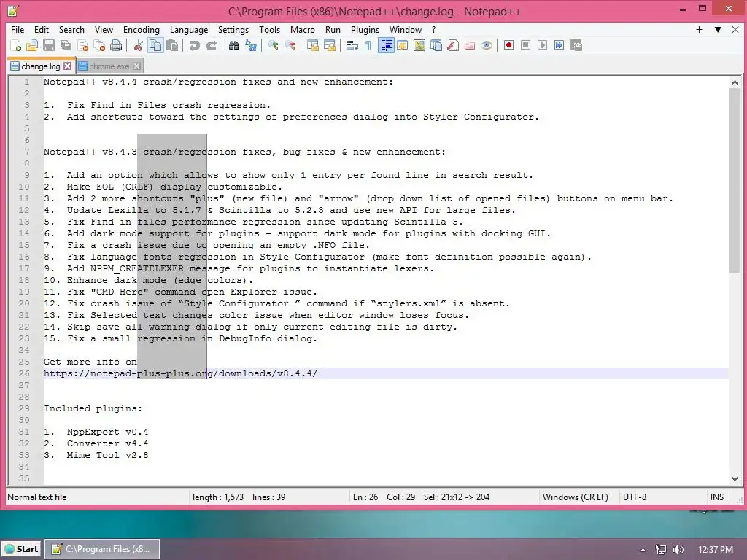Click the Open file folder icon
Image resolution: width=747 pixels, height=560 pixels.
(32, 45)
